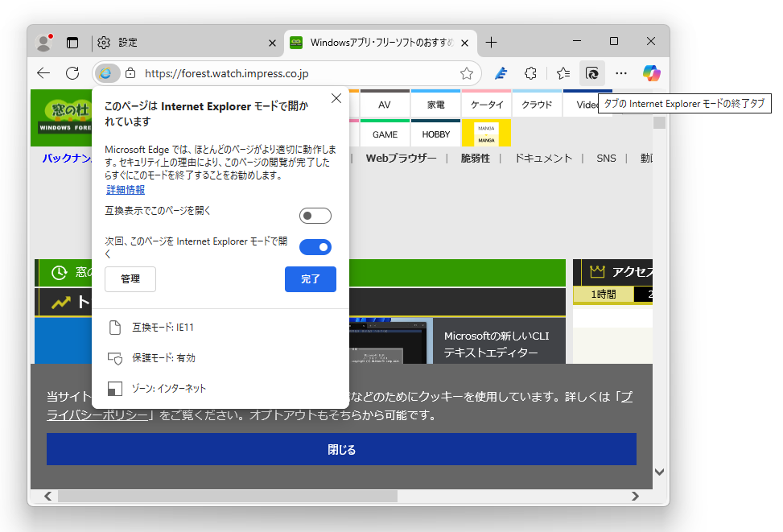Open the 詳細情報 link
Viewport: 783px width, 532px height.
[x=125, y=190]
